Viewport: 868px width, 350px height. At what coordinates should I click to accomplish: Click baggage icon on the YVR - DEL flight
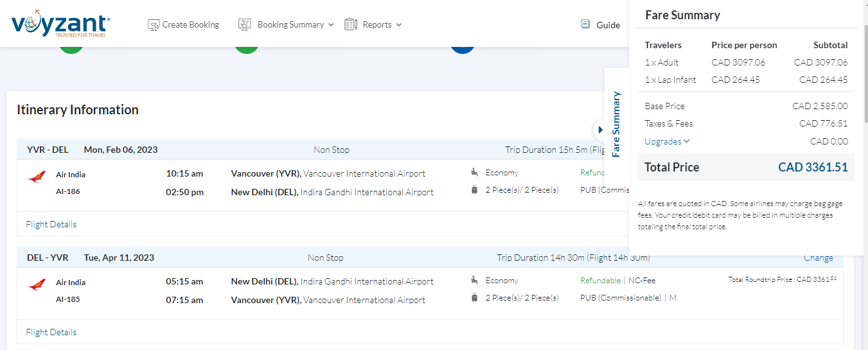[x=475, y=189]
